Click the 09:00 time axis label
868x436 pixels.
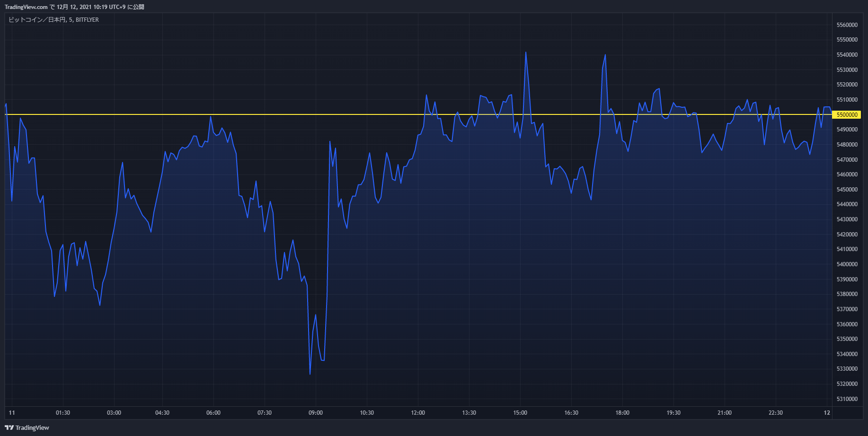pos(316,413)
